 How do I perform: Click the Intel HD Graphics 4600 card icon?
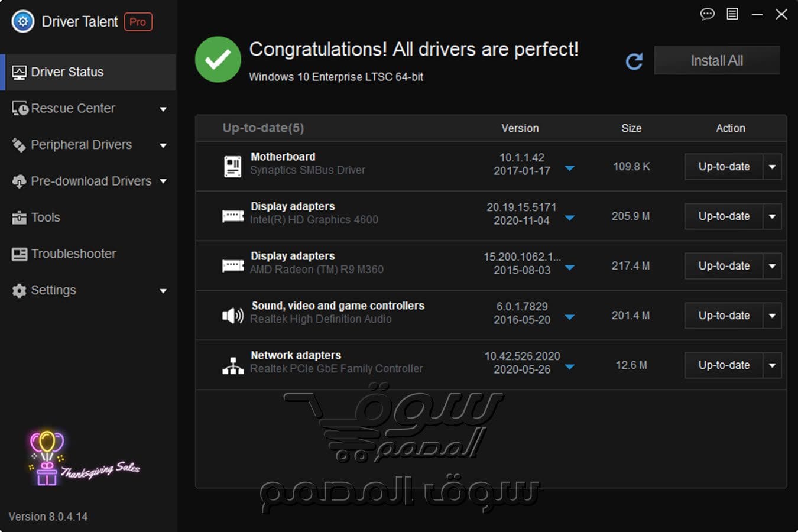coord(233,216)
